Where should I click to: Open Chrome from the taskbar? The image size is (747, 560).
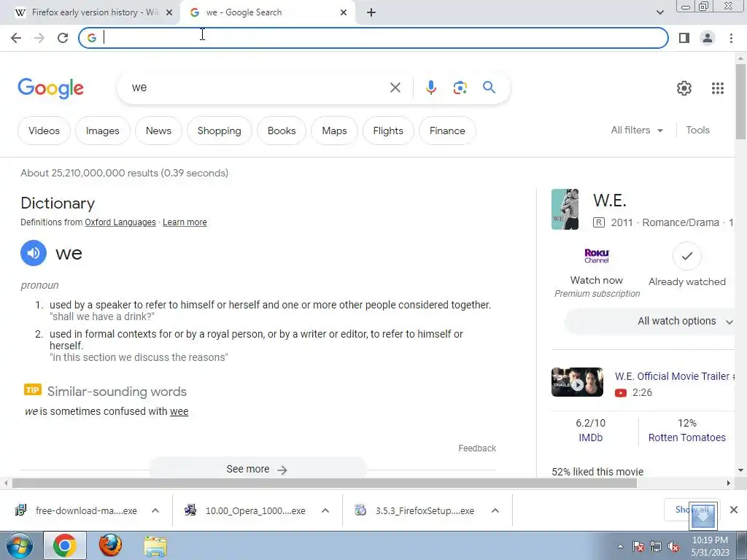point(65,545)
